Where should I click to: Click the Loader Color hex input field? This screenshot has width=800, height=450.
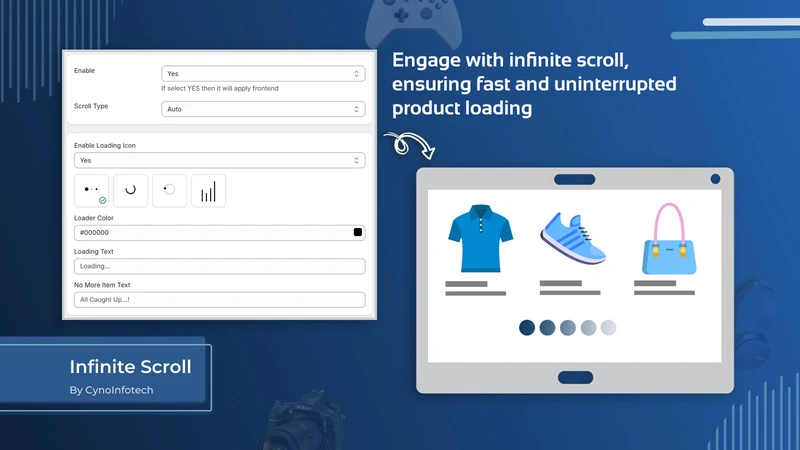219,233
